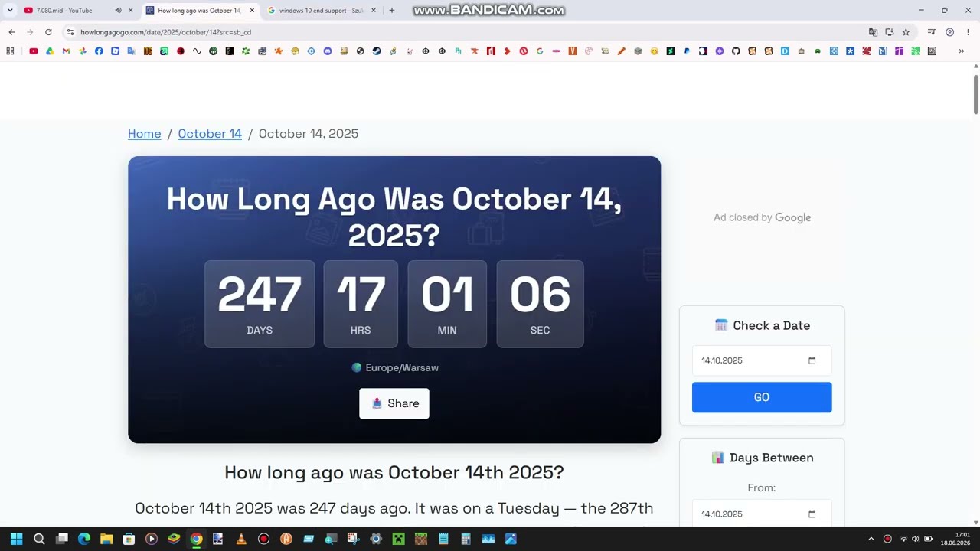This screenshot has width=980, height=551.
Task: Click the Check a Date input field
Action: 762,360
